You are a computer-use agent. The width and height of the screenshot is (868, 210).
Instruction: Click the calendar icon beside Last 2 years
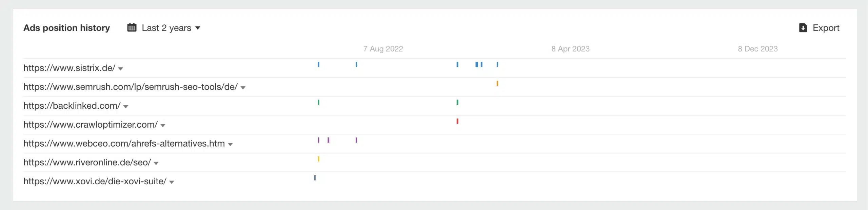(x=132, y=28)
